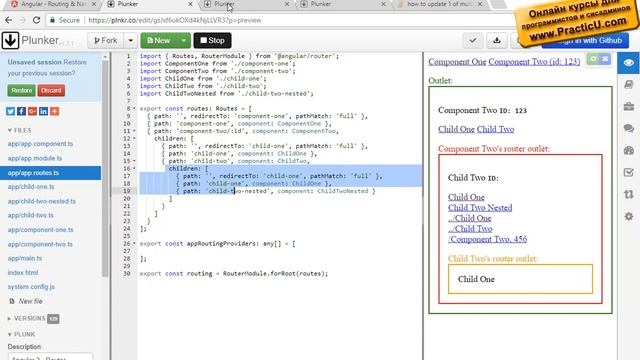
Task: Fold code at line 11 arrow
Action: pos(134,131)
